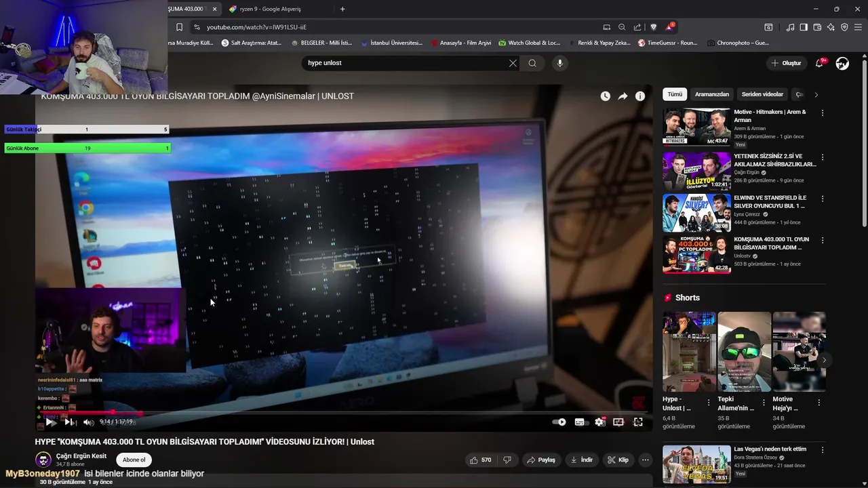Image resolution: width=868 pixels, height=488 pixels.
Task: Open options for Elwind ve Stansfield video
Action: pyautogui.click(x=823, y=199)
